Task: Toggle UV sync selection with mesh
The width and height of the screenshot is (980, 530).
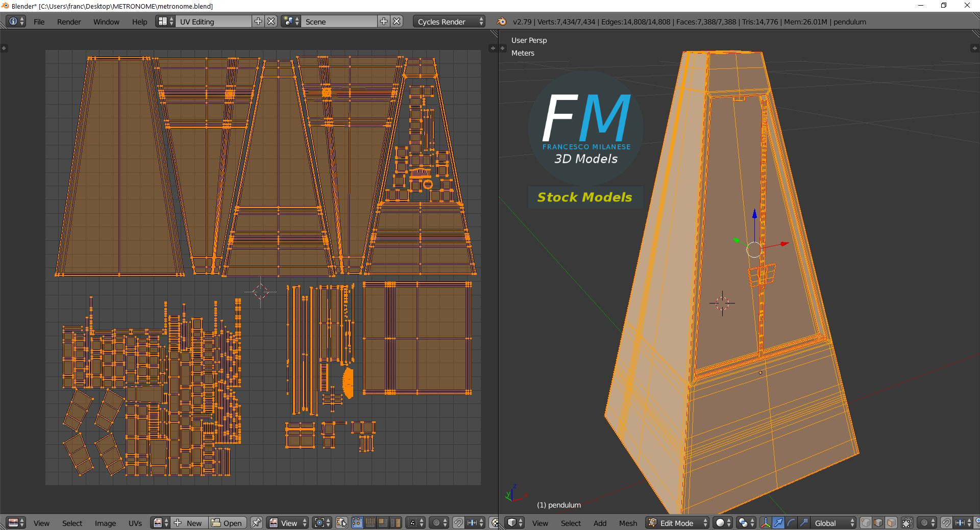Action: coord(341,523)
